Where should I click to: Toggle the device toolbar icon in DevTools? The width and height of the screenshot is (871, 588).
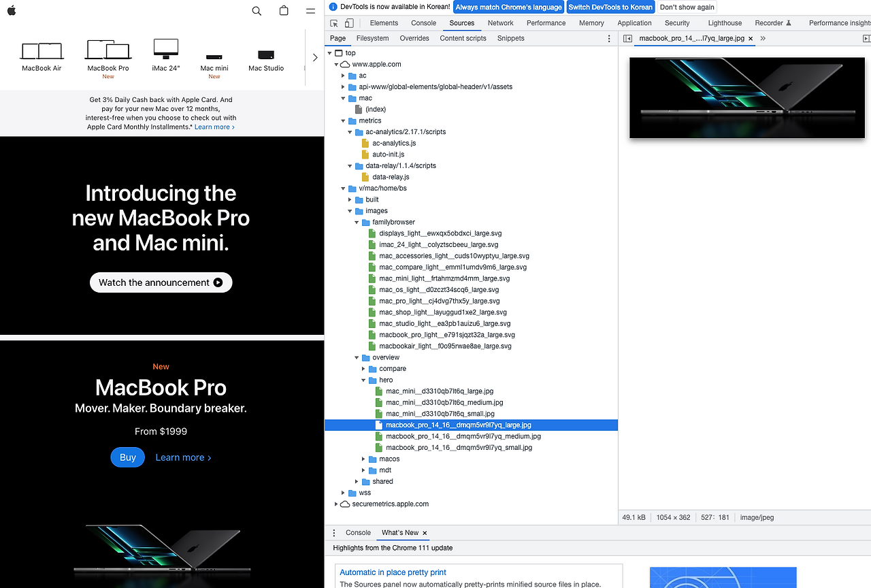coord(349,23)
